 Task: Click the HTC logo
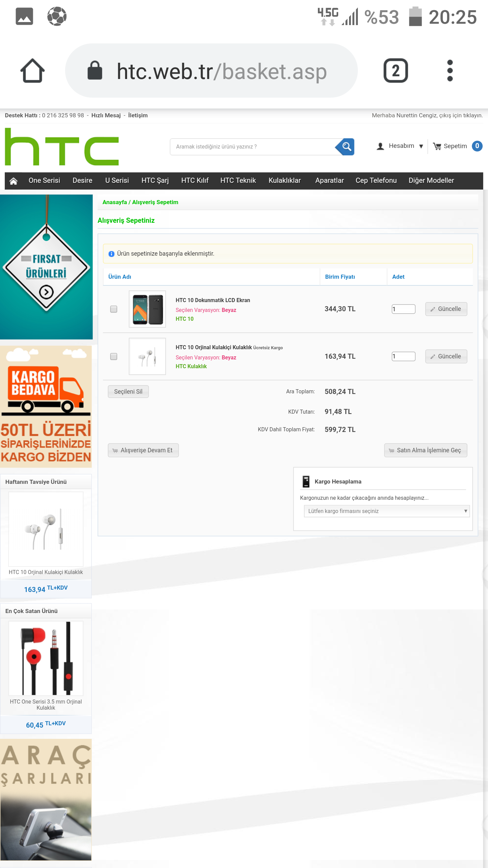coord(62,147)
